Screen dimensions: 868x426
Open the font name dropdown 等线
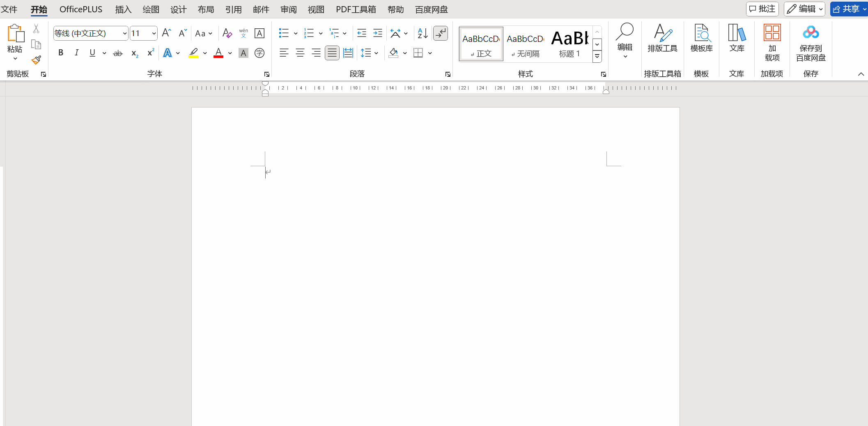point(125,33)
